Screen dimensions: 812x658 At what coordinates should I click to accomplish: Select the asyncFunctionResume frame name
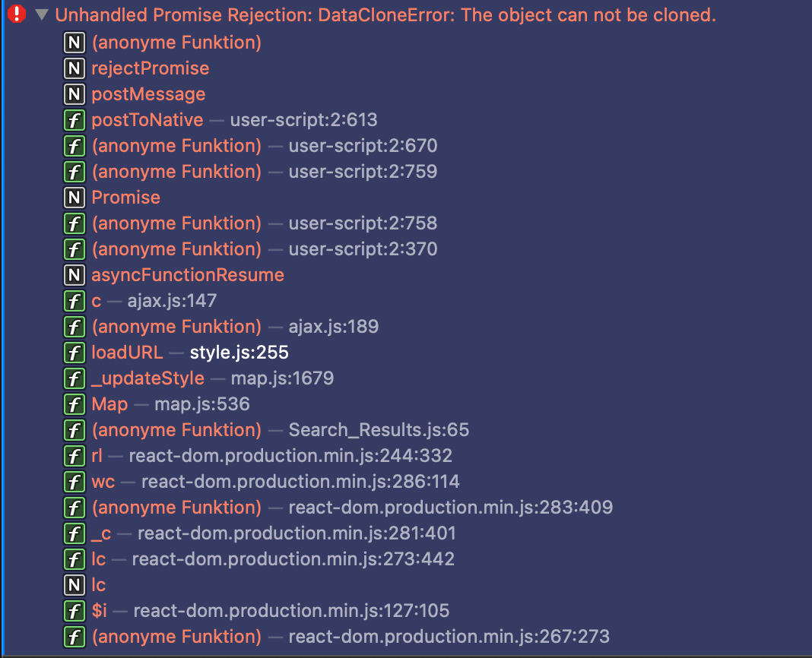coord(188,275)
